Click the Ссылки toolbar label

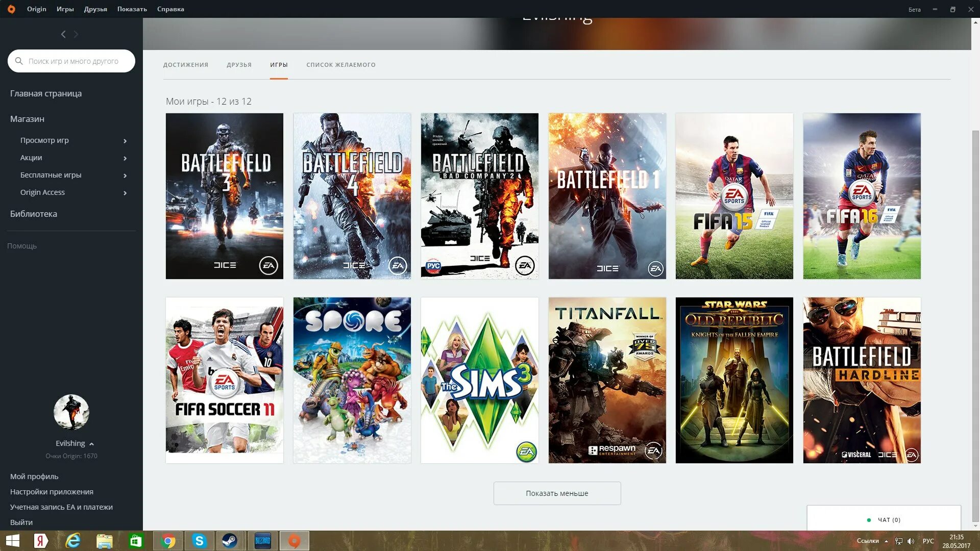[x=868, y=541]
